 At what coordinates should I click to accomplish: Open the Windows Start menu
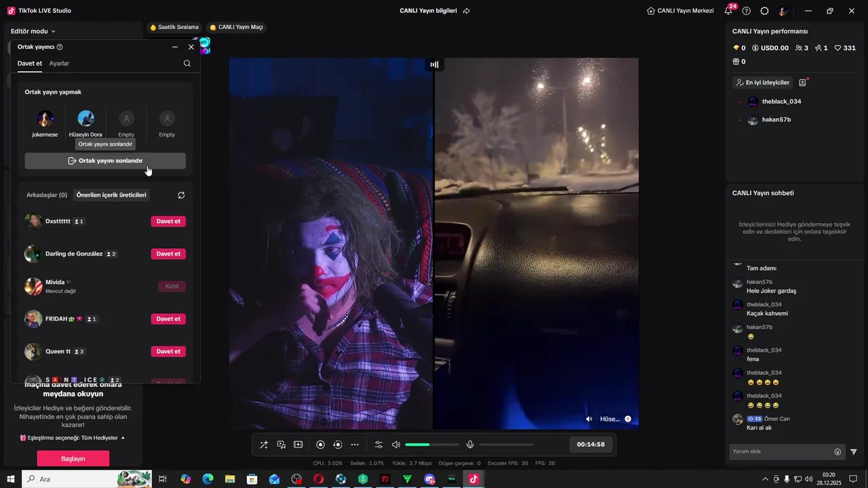pyautogui.click(x=11, y=479)
